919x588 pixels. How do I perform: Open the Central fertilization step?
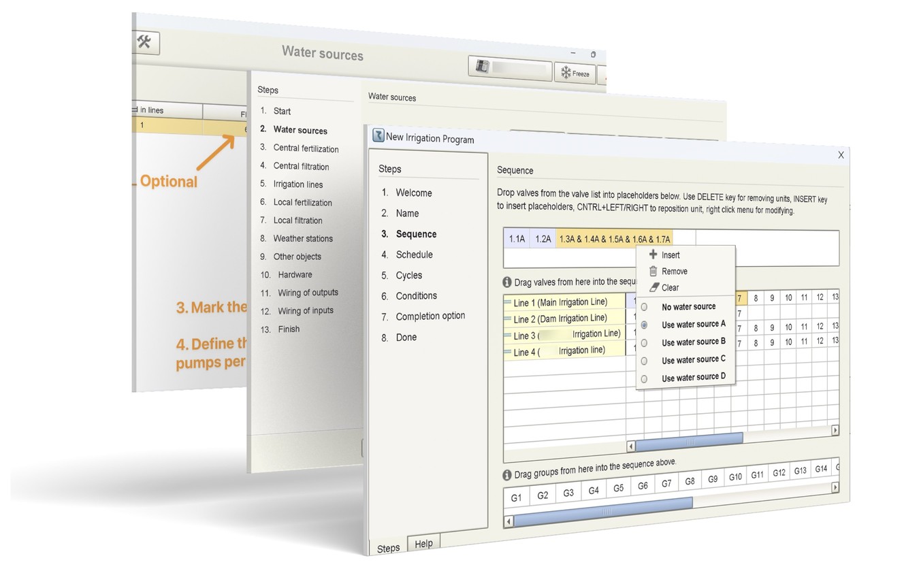306,148
